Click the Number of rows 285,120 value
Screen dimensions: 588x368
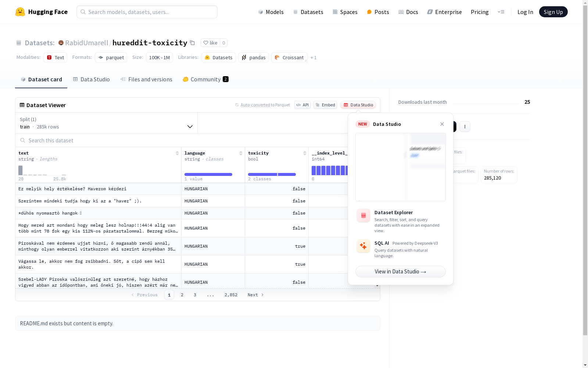492,178
